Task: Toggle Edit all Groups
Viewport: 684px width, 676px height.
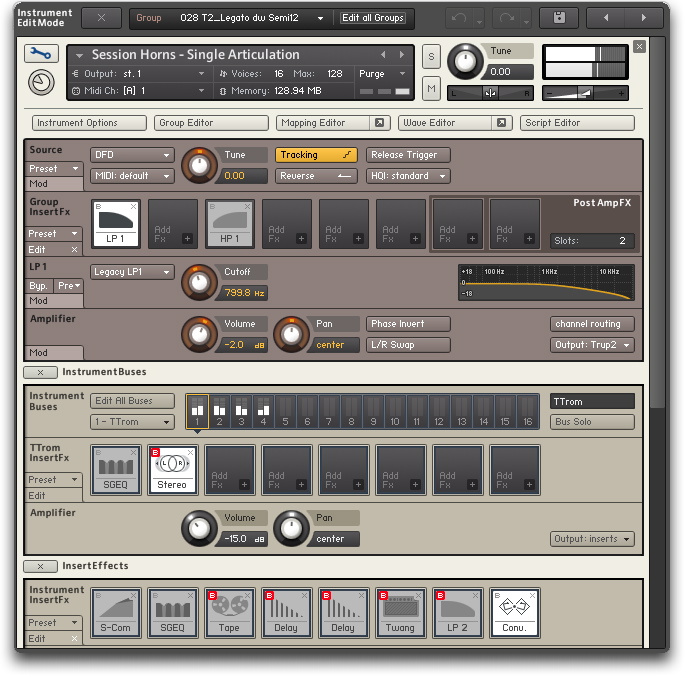Action: pos(373,18)
